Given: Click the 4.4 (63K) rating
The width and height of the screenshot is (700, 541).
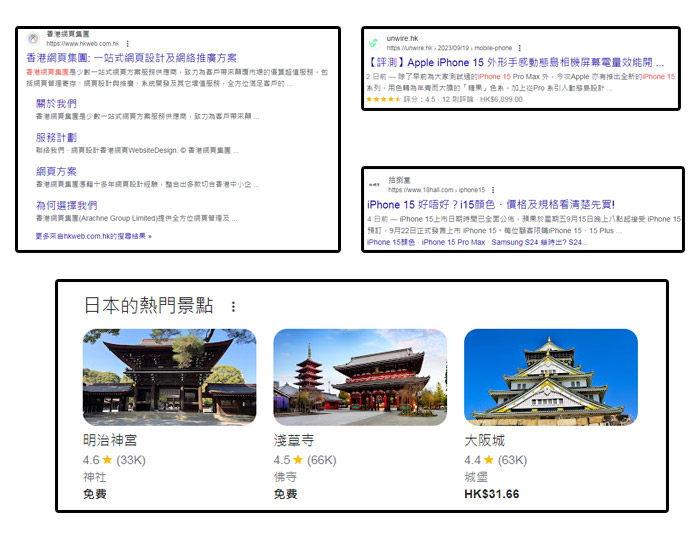Looking at the screenshot, I should [496, 460].
